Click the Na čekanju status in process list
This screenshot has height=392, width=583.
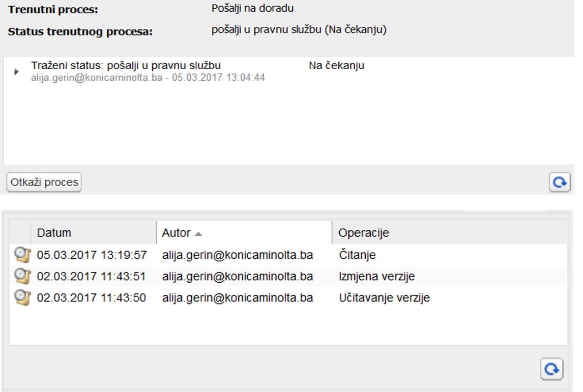coord(336,66)
